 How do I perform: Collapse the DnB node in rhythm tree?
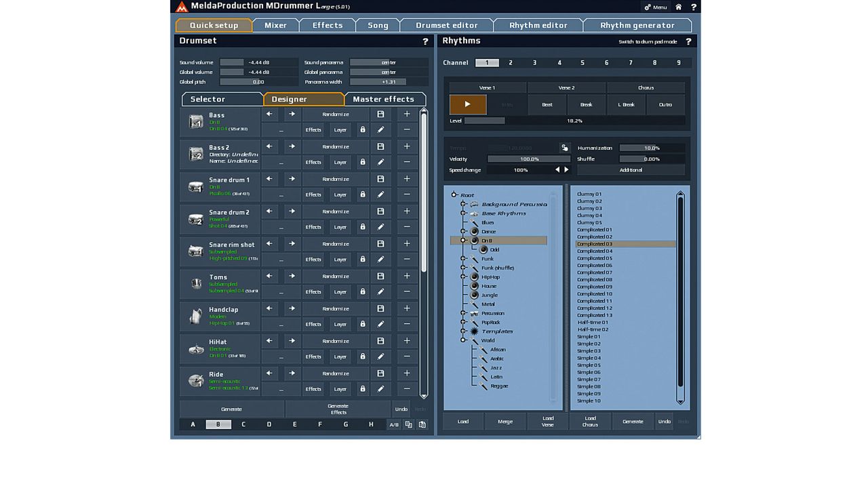(463, 240)
